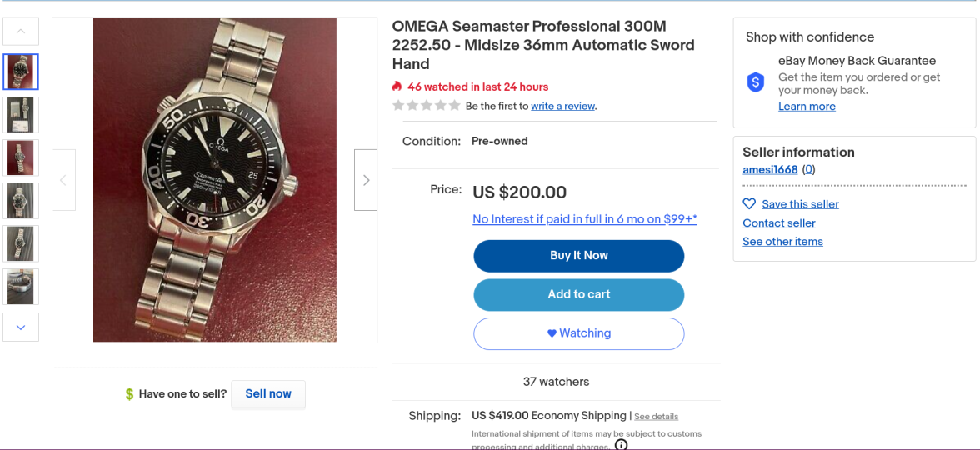Click the red flame trending icon
Image resolution: width=980 pixels, height=450 pixels.
click(397, 87)
